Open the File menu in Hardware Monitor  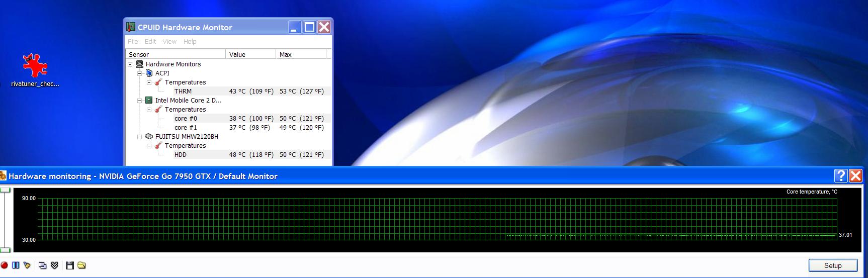point(133,41)
